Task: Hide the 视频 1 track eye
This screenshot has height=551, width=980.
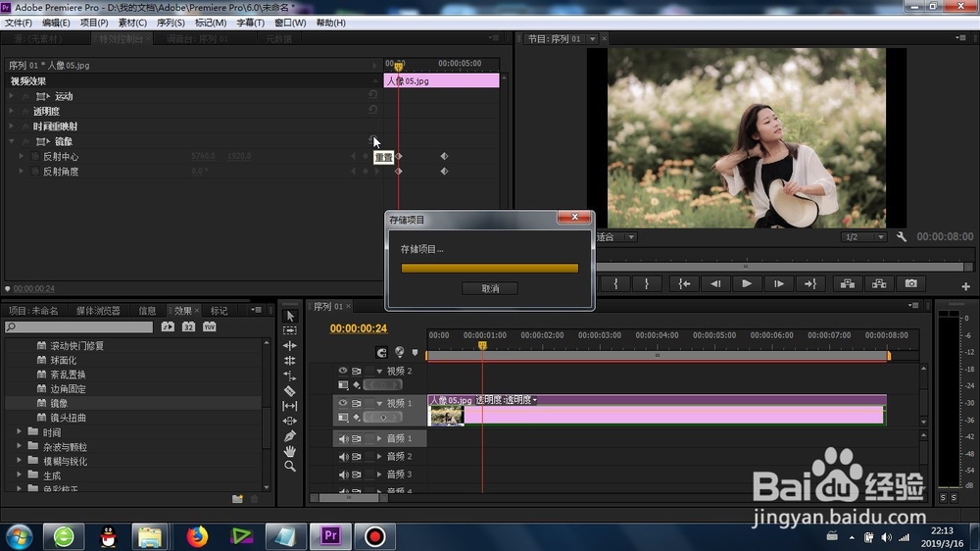Action: (x=342, y=403)
